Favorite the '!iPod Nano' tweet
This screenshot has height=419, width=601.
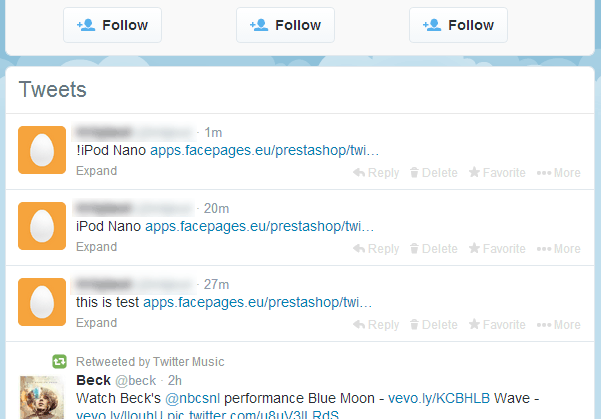point(496,173)
